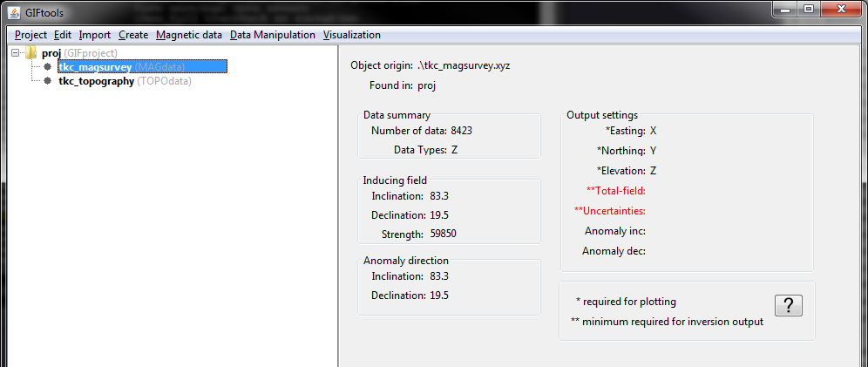Click the red Total-field output setting
The image size is (868, 367).
pos(615,191)
